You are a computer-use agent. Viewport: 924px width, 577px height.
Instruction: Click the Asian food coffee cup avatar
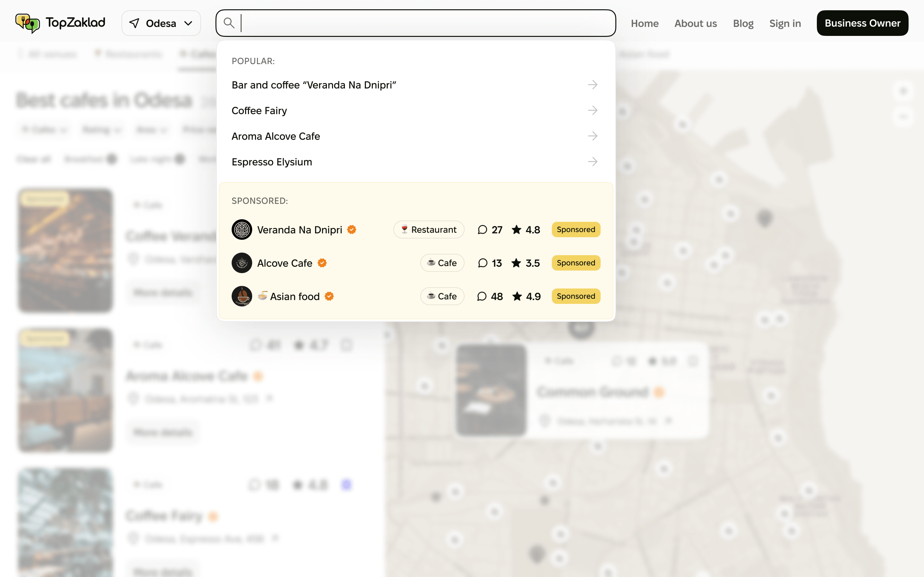[242, 296]
